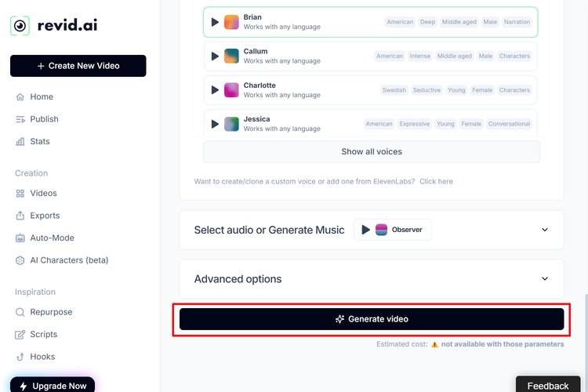
Task: Open AI Characters (beta)
Action: (x=69, y=260)
